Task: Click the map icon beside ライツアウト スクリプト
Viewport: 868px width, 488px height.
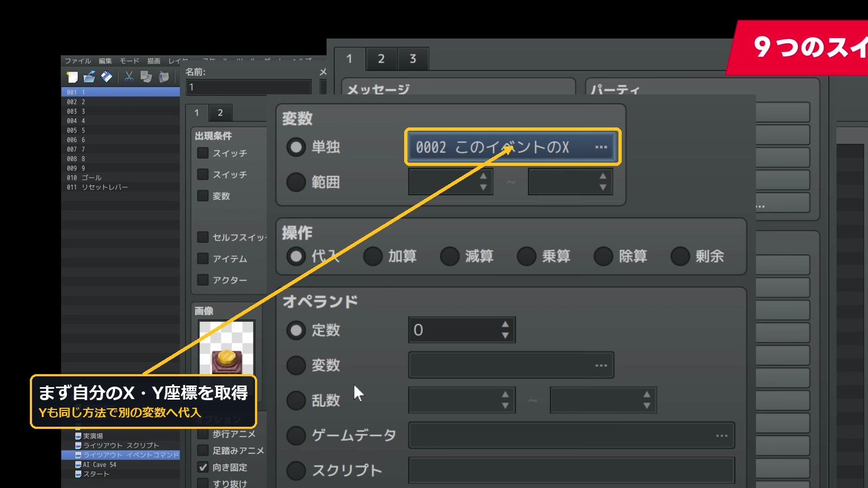Action: tap(78, 445)
